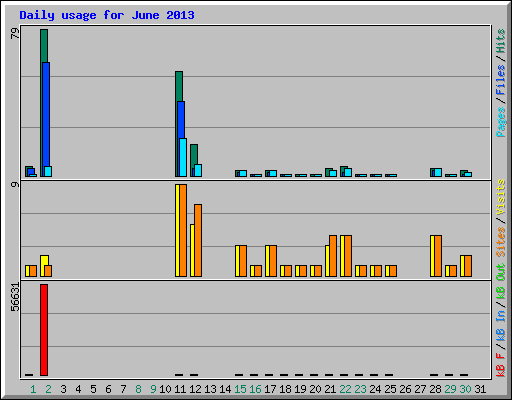
Task: Click day label 29 on x-axis
Action: (x=450, y=389)
